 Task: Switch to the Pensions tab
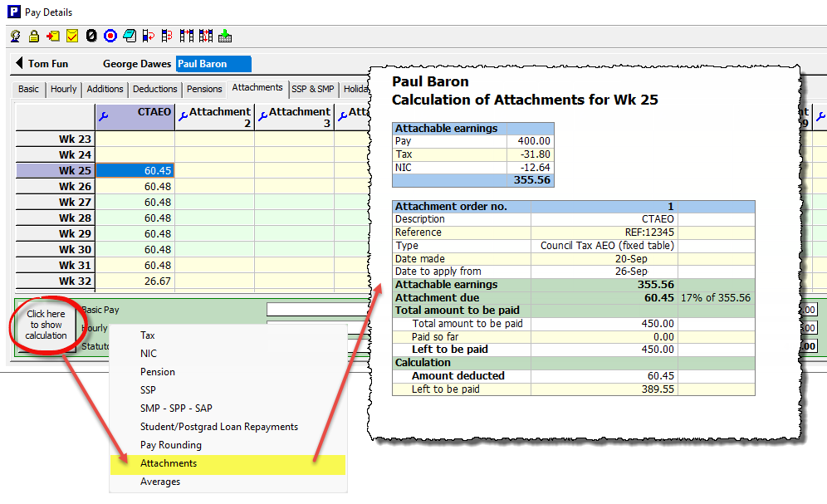coord(204,89)
